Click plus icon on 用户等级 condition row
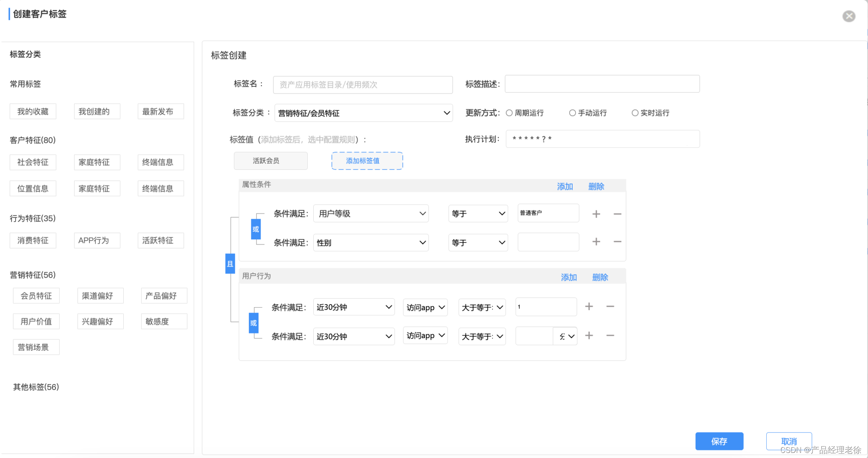 596,214
